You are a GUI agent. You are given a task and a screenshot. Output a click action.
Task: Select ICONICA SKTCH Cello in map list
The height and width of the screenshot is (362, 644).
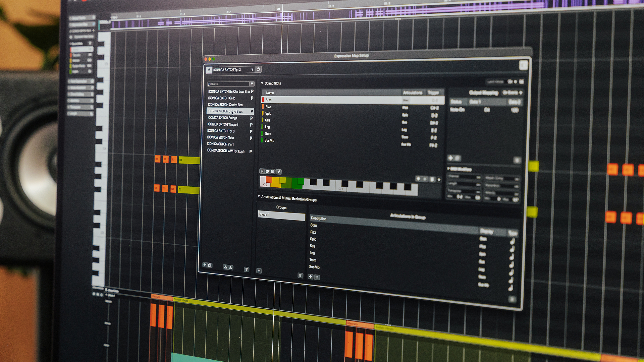(222, 98)
